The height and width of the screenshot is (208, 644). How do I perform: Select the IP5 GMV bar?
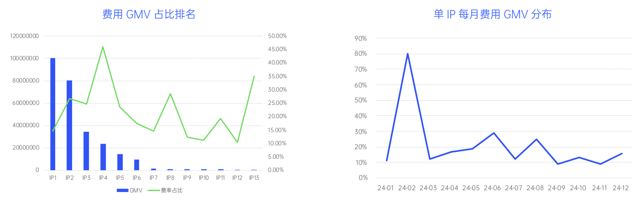pyautogui.click(x=120, y=162)
